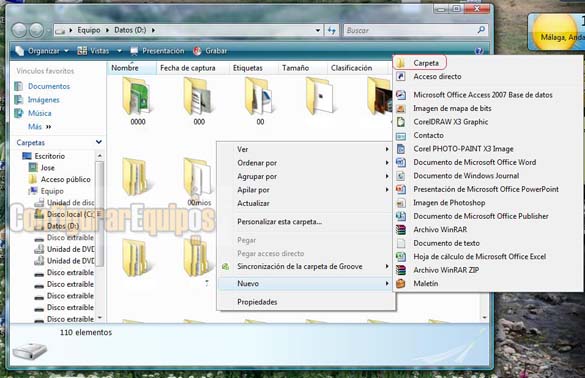The height and width of the screenshot is (378, 585).
Task: Select the 000 folder thumbnail
Action: 198,101
